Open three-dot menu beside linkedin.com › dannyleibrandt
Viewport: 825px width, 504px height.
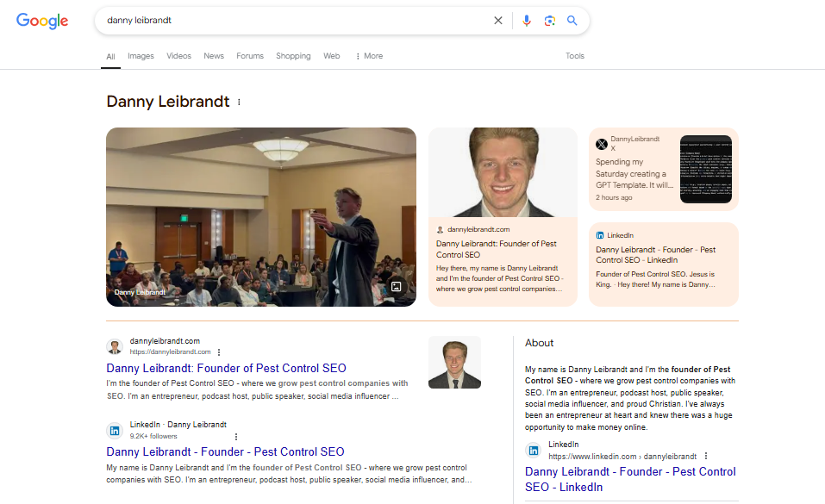705,456
